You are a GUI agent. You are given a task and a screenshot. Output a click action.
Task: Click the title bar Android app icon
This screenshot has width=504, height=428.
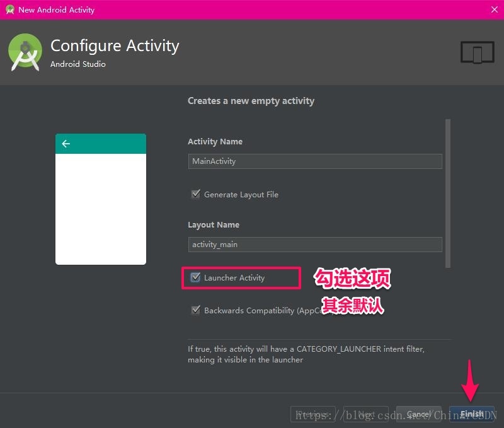pos(10,9)
